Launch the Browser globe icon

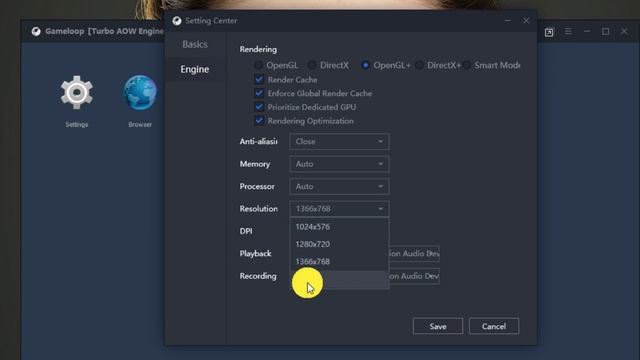click(140, 93)
